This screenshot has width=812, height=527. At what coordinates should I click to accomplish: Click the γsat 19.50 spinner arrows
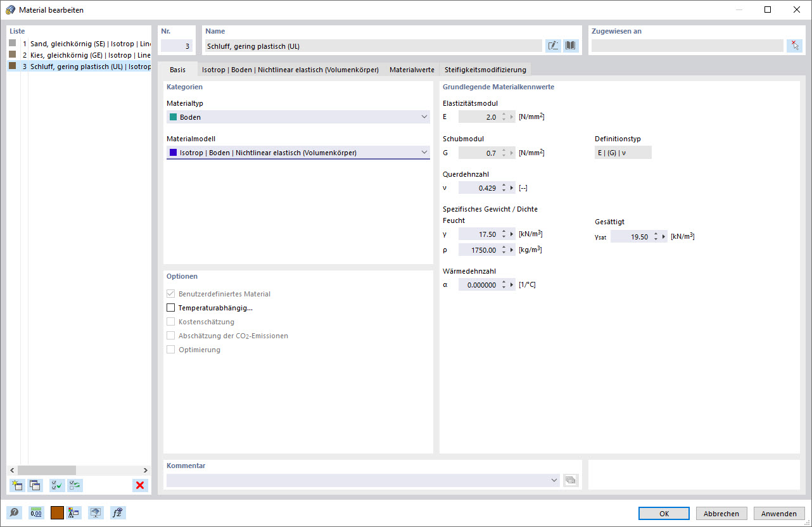656,237
